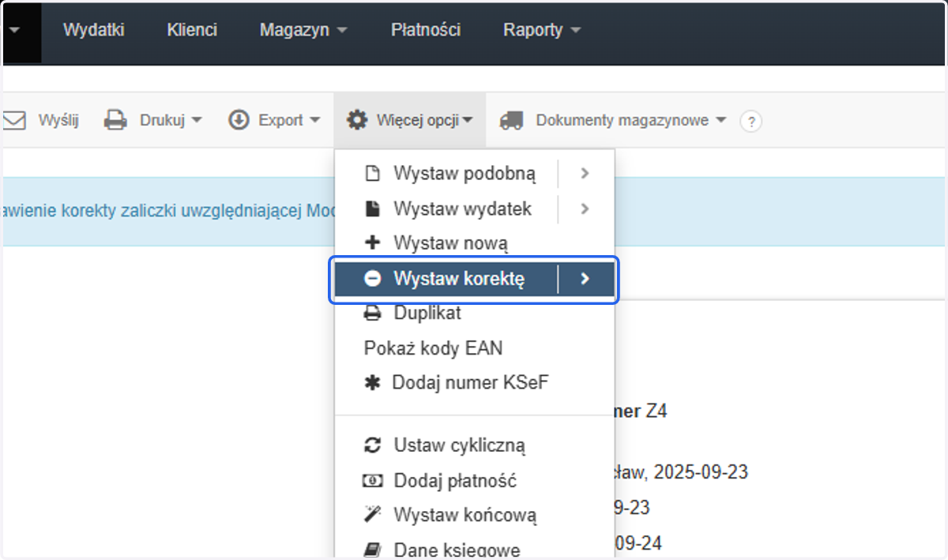Viewport: 948px width, 560px height.
Task: Click the printer icon beside Duplikat
Action: pos(372,314)
